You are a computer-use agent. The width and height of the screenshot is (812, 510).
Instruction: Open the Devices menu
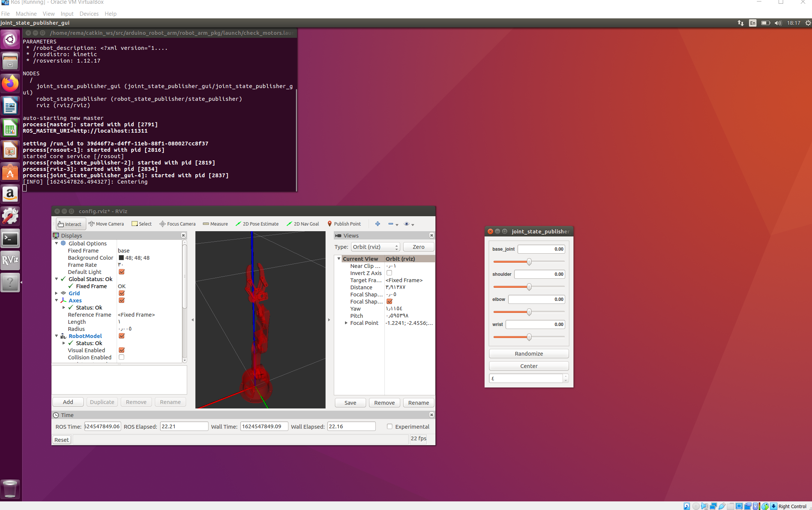89,13
